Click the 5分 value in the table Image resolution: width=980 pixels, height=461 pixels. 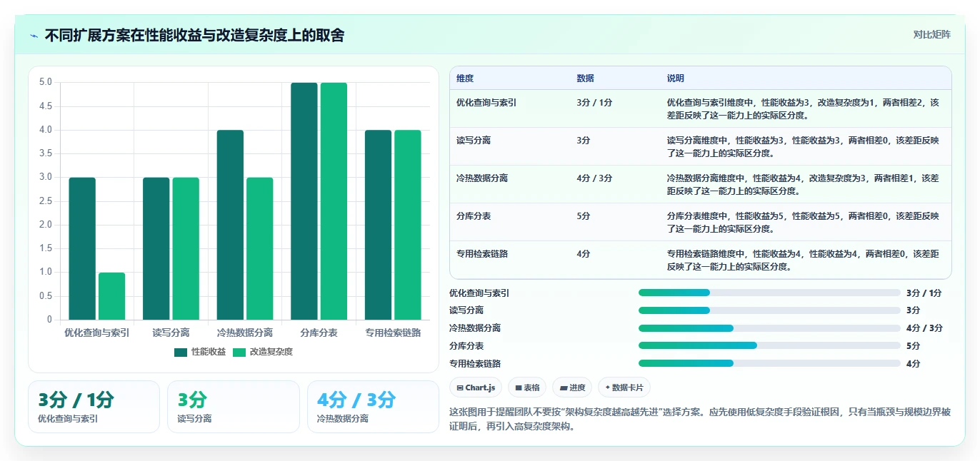[584, 216]
